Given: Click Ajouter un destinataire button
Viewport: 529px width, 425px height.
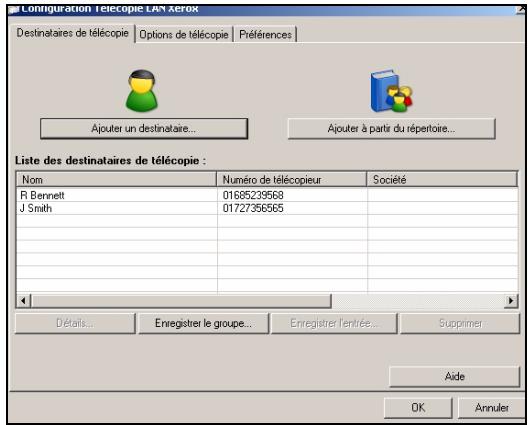Looking at the screenshot, I should [144, 129].
